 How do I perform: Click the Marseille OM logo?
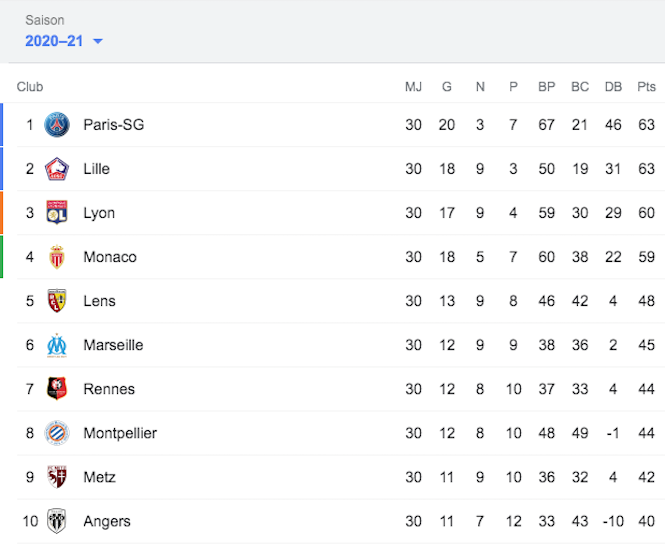[57, 345]
